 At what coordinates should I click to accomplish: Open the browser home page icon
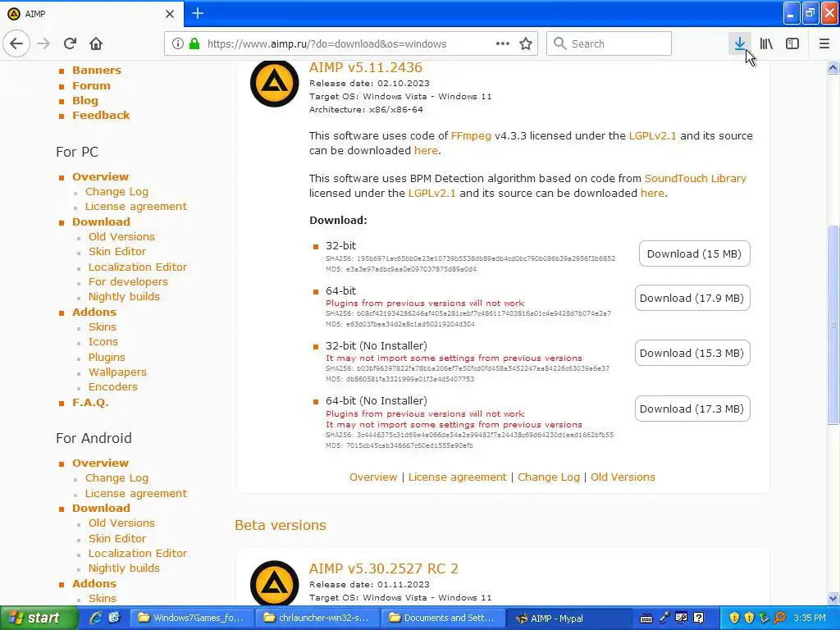pyautogui.click(x=96, y=43)
